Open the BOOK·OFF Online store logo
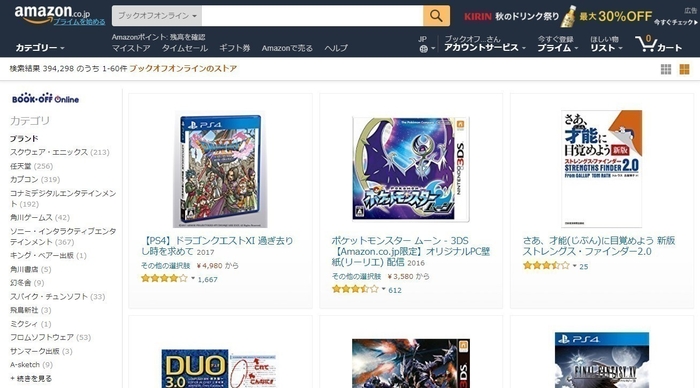This screenshot has height=388, width=700. [46, 99]
